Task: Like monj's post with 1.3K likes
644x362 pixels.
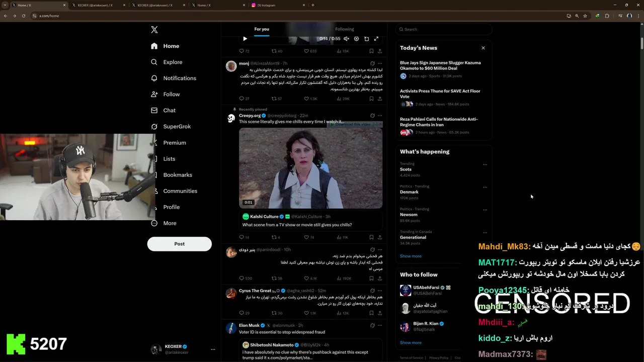Action: 310,99
